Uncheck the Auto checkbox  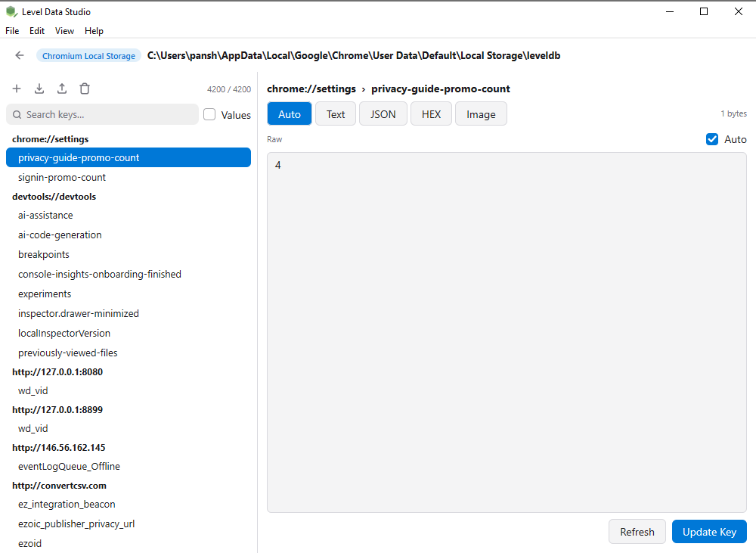pyautogui.click(x=711, y=139)
